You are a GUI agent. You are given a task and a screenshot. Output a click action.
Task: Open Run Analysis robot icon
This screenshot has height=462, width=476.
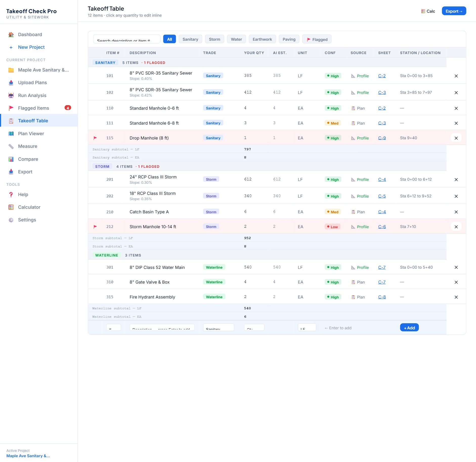[x=11, y=96]
